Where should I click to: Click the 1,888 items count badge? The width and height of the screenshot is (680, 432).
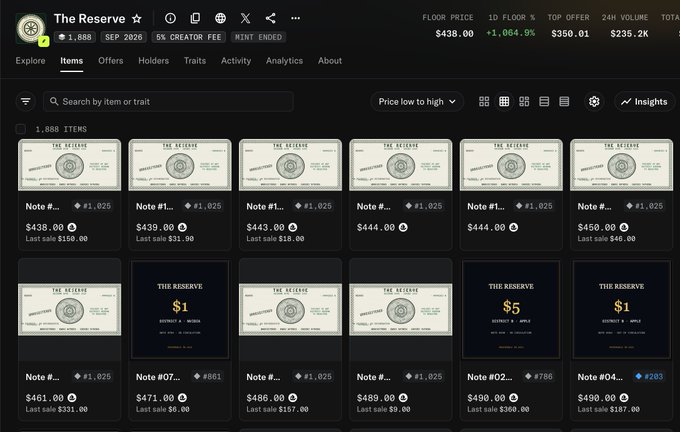[75, 37]
